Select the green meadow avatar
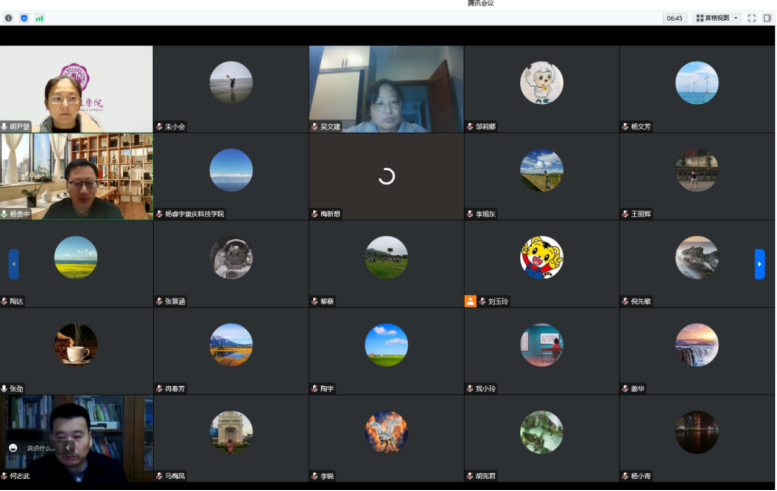Screen dimensions: 777x491 click(386, 257)
